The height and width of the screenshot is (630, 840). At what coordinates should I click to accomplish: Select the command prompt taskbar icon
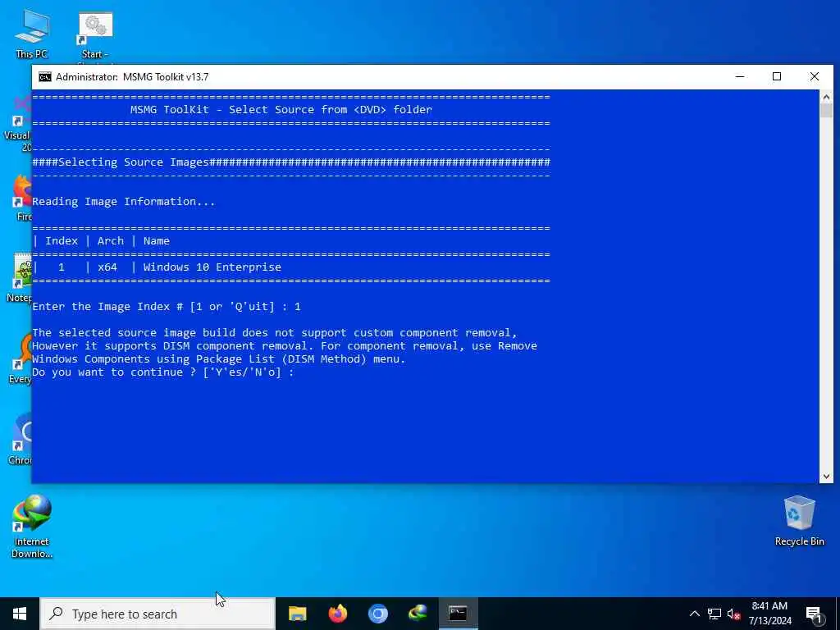pos(458,614)
